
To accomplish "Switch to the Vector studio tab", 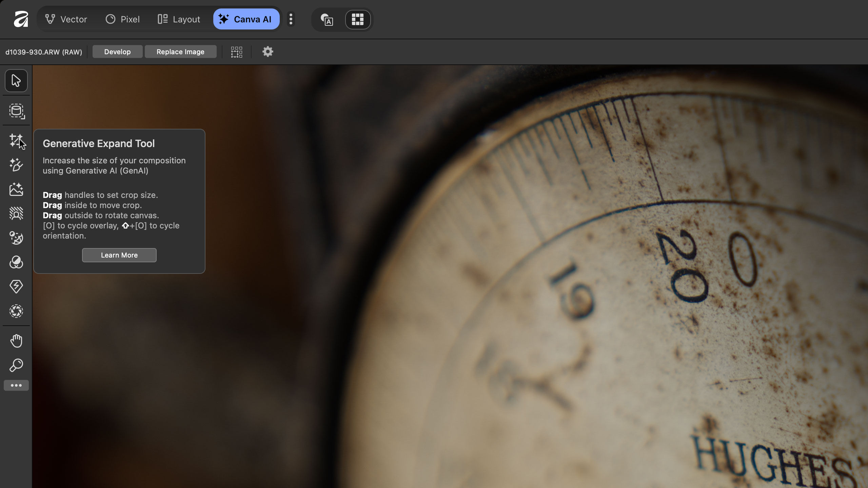I will (66, 19).
